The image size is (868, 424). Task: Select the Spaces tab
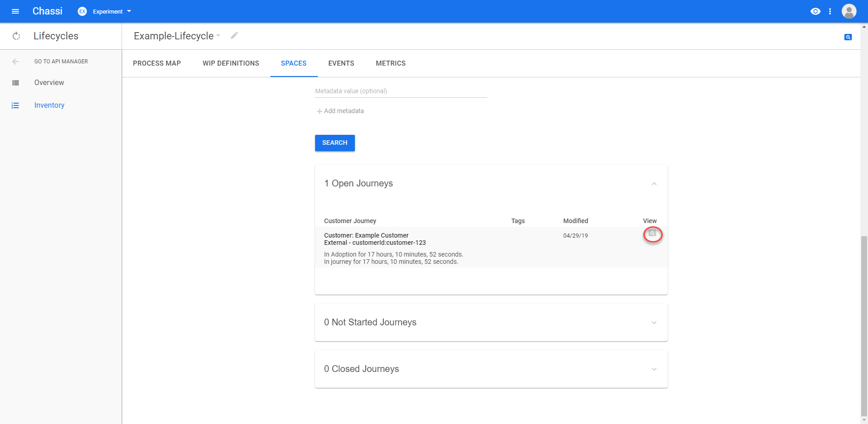tap(294, 63)
